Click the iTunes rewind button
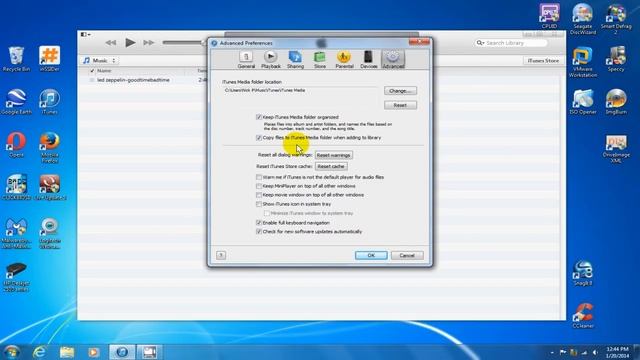 pyautogui.click(x=111, y=42)
